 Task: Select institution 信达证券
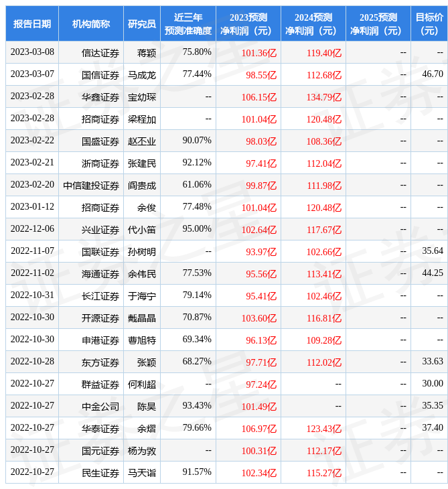tap(100, 53)
